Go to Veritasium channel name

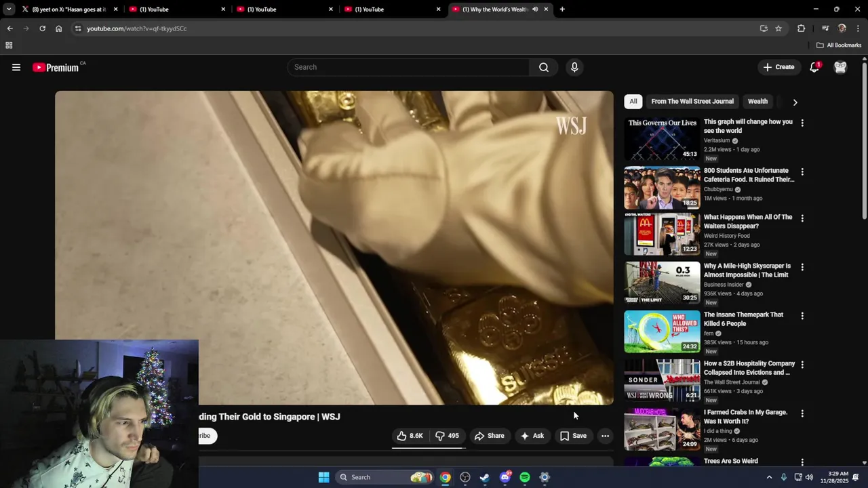coord(717,140)
